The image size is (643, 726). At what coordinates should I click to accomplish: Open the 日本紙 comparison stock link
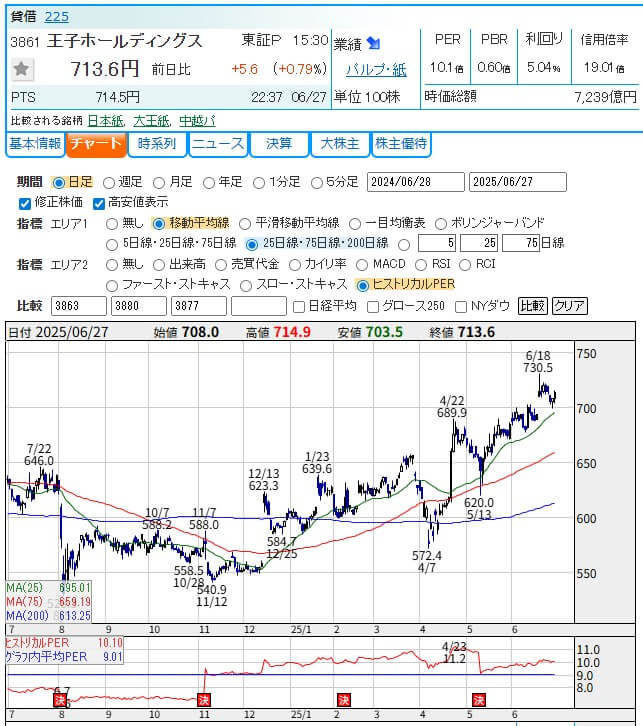(106, 121)
